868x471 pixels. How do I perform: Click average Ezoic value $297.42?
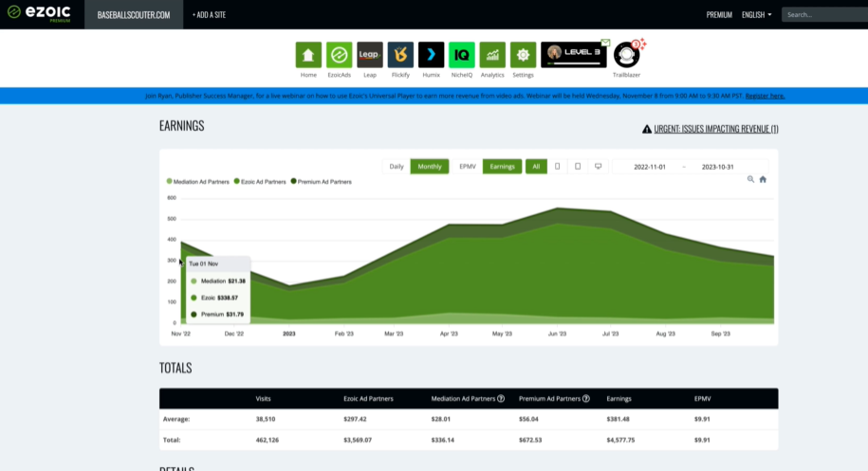coord(355,419)
